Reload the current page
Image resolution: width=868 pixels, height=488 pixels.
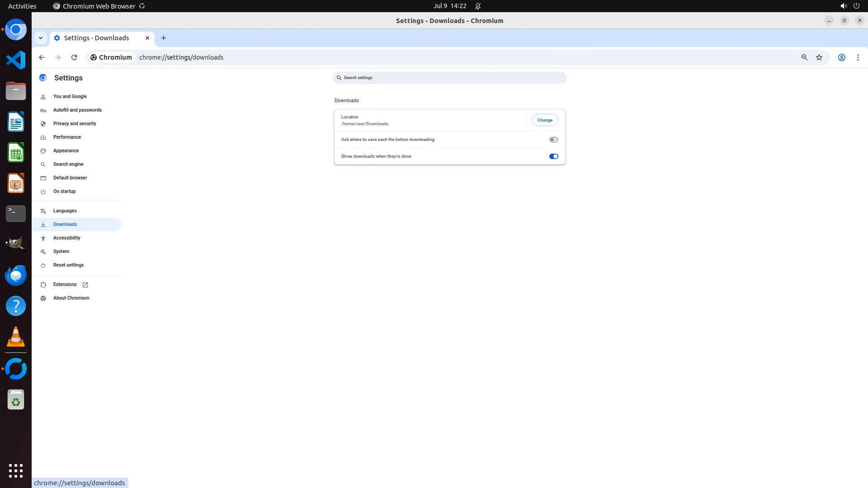click(74, 57)
